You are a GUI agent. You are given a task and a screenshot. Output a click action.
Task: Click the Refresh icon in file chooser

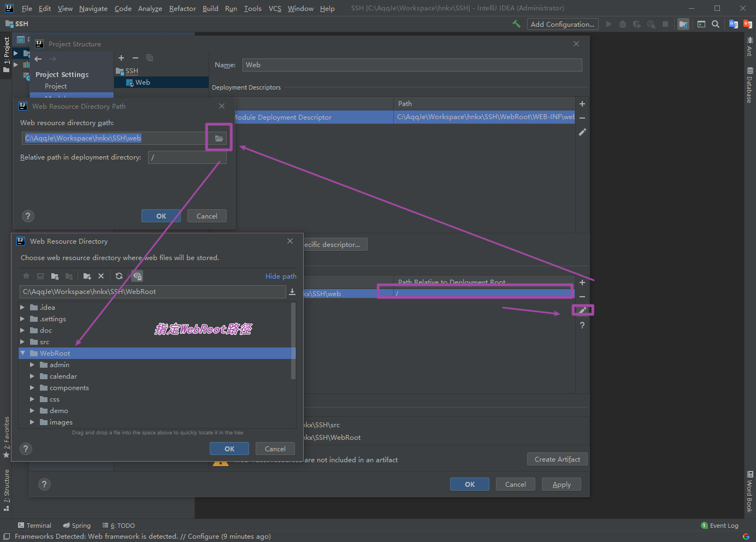tap(119, 276)
